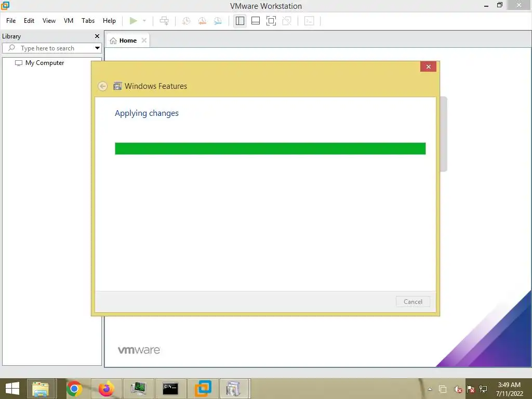This screenshot has width=532, height=399.
Task: Enter full screen mode icon
Action: [271, 21]
